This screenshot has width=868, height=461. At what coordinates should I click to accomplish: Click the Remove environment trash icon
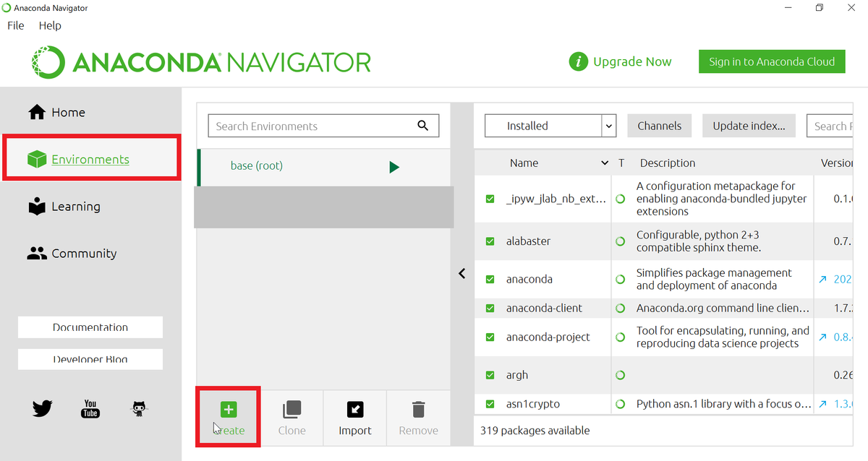pos(418,410)
